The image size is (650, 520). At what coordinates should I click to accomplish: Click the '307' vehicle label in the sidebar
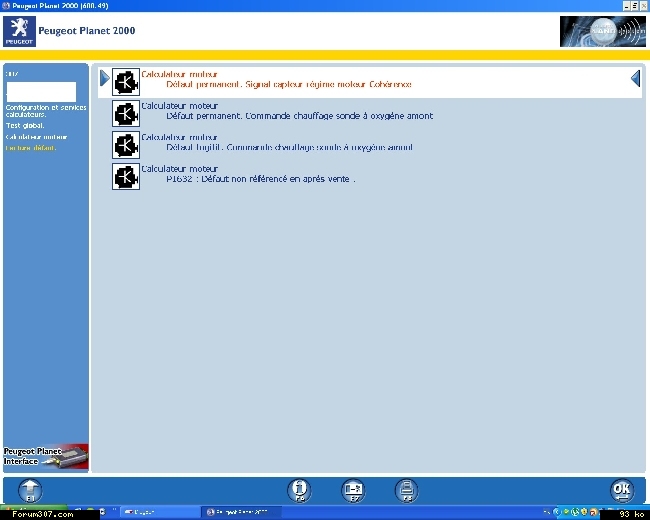click(12, 74)
